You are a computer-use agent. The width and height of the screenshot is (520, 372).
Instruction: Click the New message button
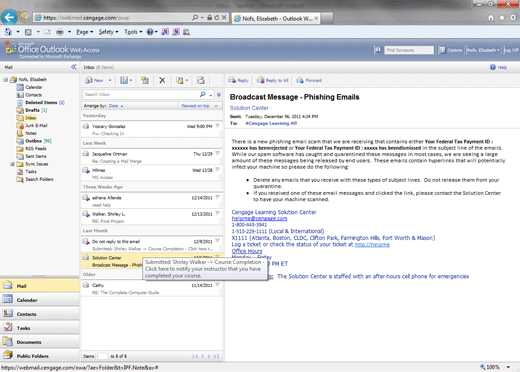coord(95,80)
